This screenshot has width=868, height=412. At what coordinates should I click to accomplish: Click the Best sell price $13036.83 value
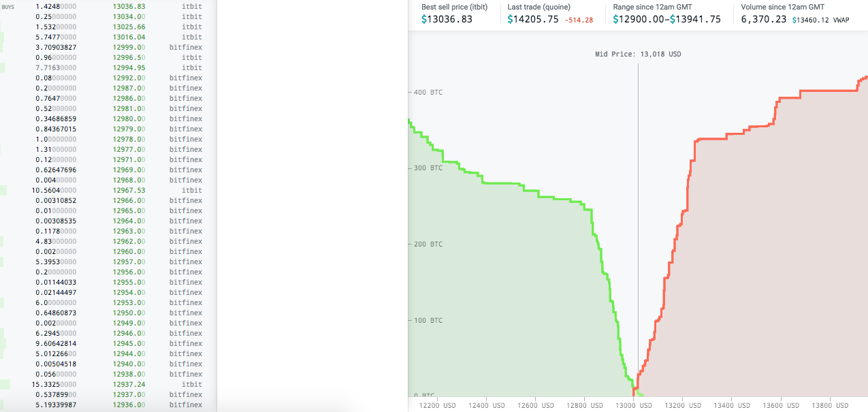447,19
